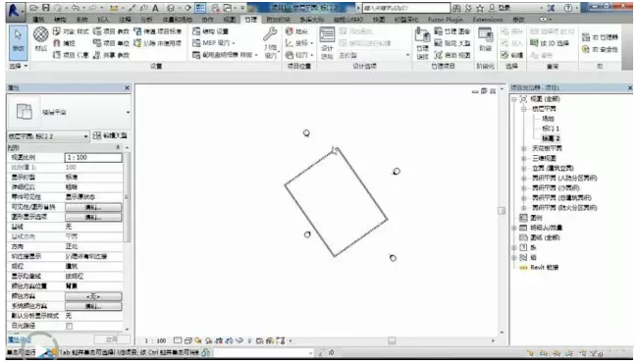This screenshot has height=364, width=639.
Task: Open MEP Settings in ribbon
Action: tap(214, 43)
